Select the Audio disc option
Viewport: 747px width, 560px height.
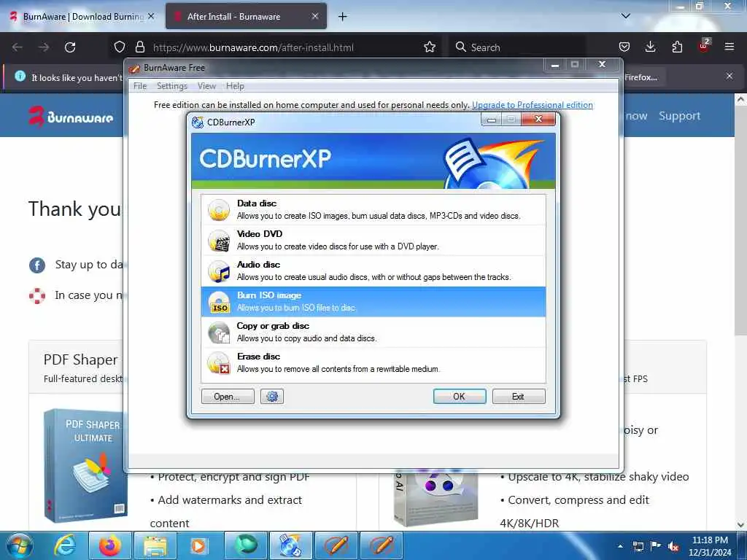[373, 271]
